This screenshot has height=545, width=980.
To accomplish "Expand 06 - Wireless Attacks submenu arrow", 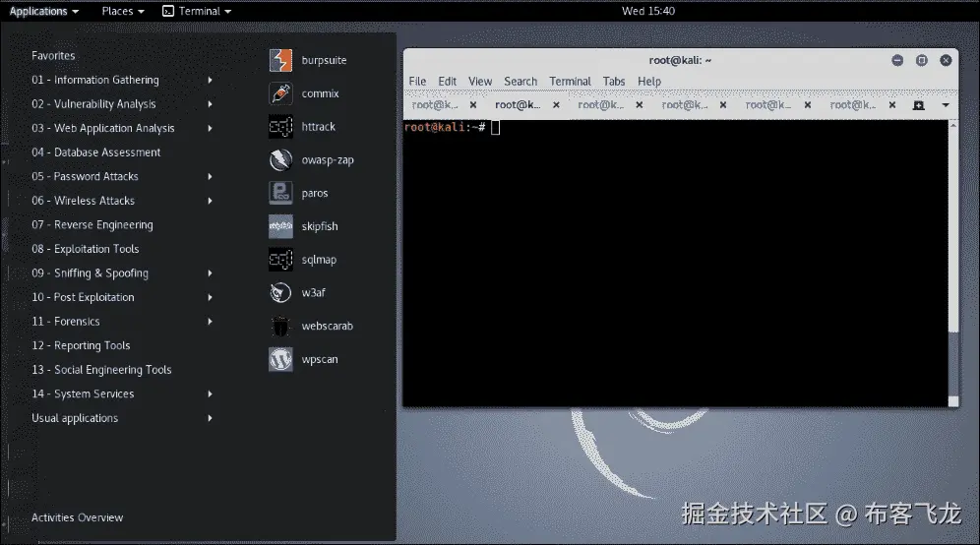I will click(x=210, y=201).
